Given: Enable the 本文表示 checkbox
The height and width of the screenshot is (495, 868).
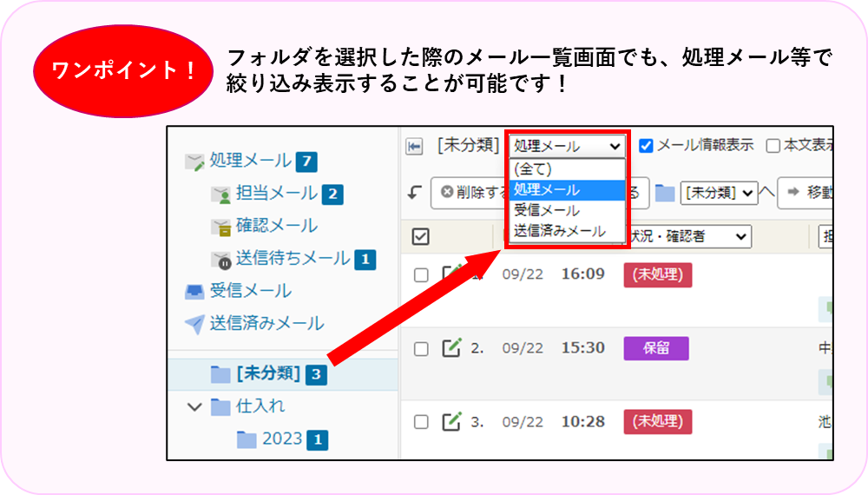Looking at the screenshot, I should [x=773, y=146].
